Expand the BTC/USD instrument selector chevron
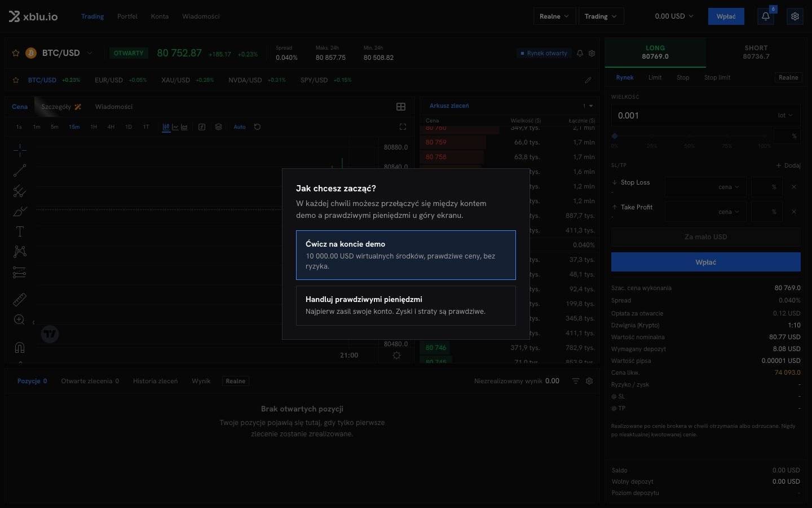 point(90,53)
